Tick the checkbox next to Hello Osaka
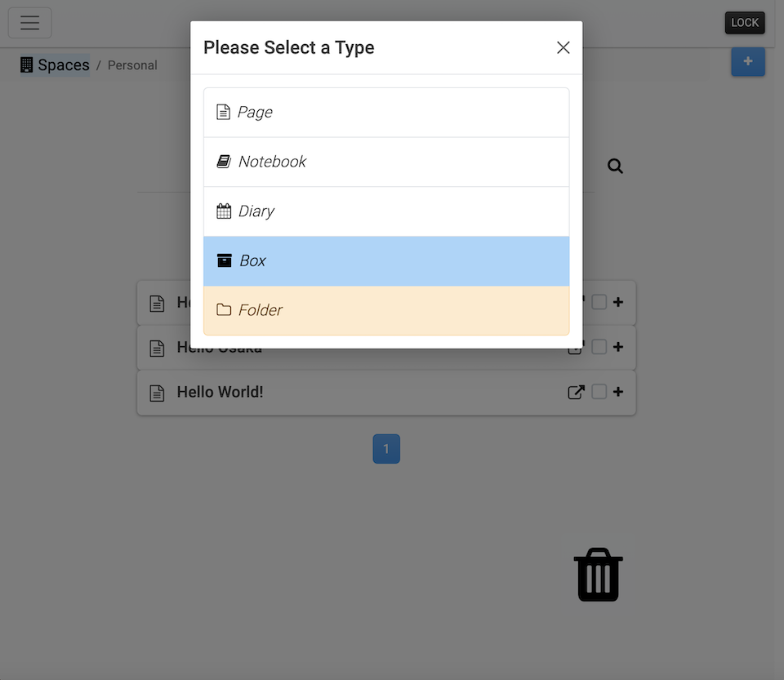This screenshot has height=680, width=784. click(599, 347)
